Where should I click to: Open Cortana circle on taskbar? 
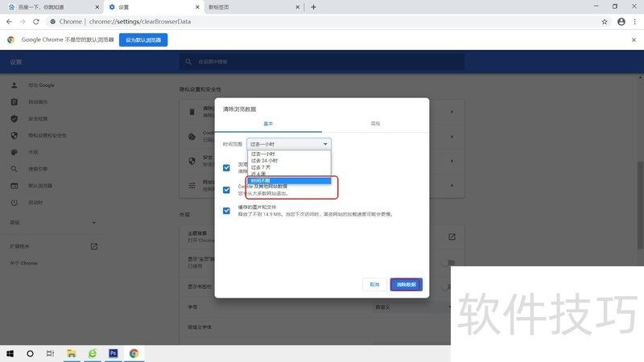click(30, 353)
